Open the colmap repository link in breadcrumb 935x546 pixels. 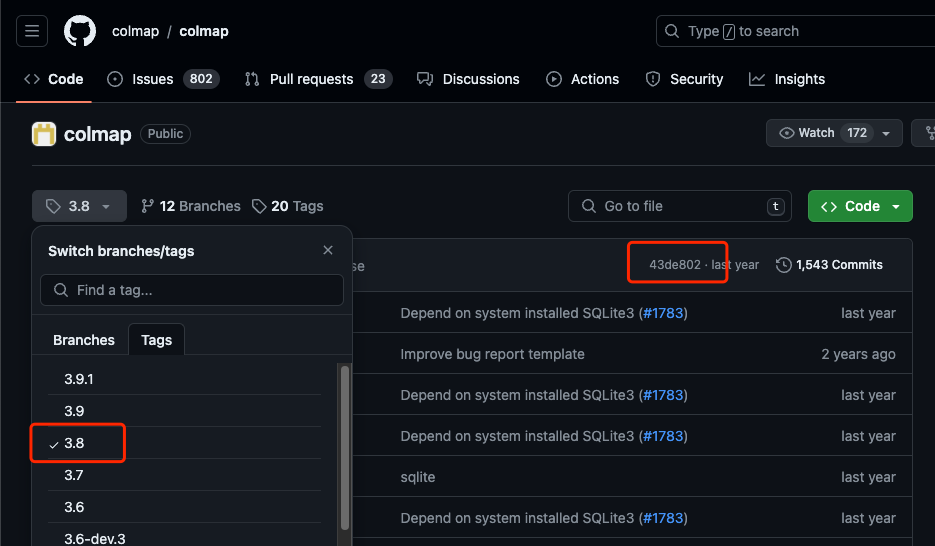click(x=204, y=31)
